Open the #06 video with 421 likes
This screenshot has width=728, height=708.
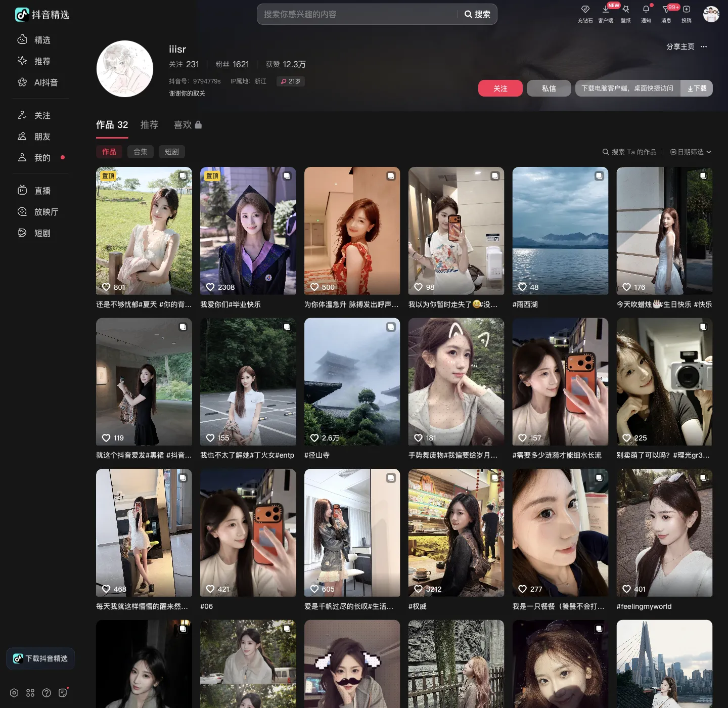[248, 533]
